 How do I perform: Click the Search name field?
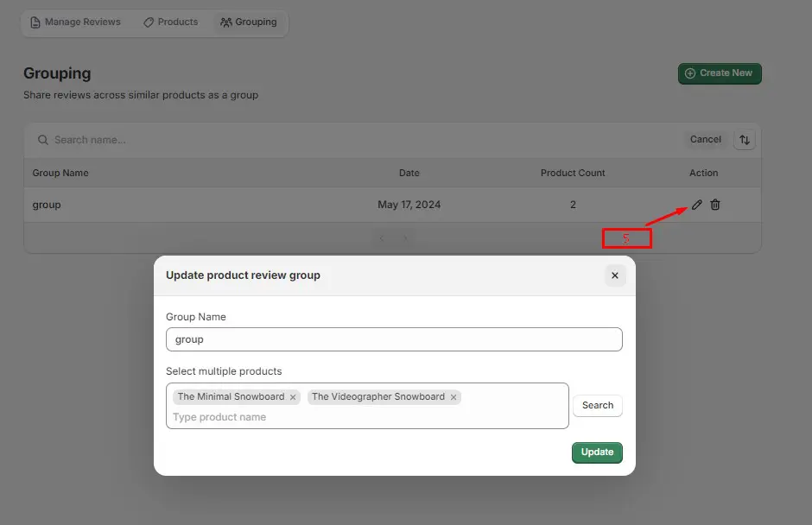346,140
